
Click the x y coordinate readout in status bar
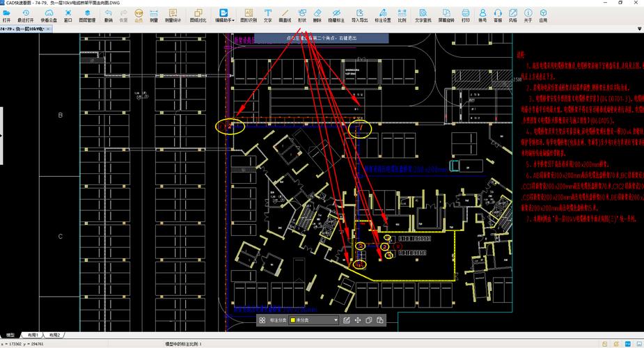[x=22, y=344]
